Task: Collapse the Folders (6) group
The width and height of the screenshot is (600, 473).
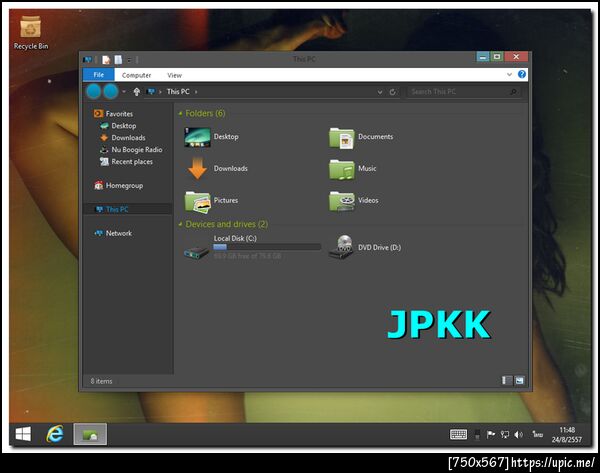Action: [x=180, y=114]
